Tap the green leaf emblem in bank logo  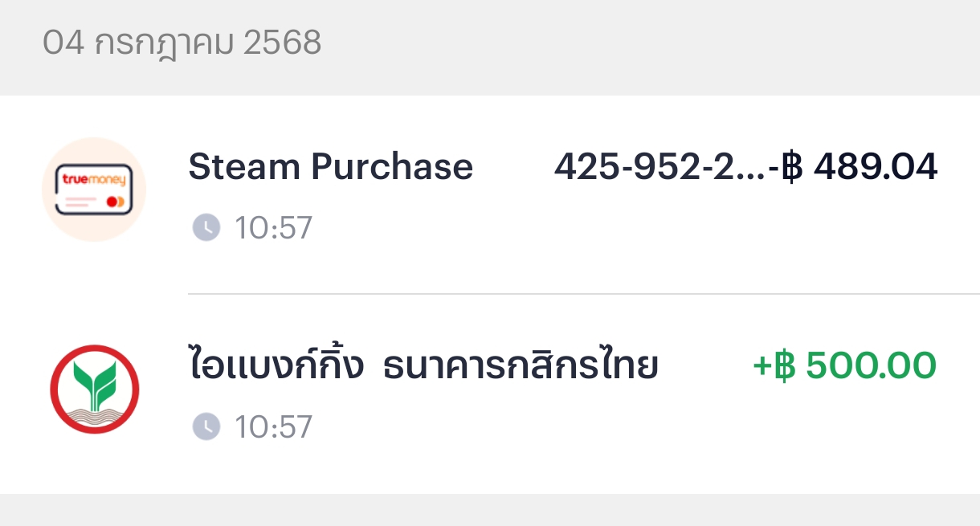[94, 382]
